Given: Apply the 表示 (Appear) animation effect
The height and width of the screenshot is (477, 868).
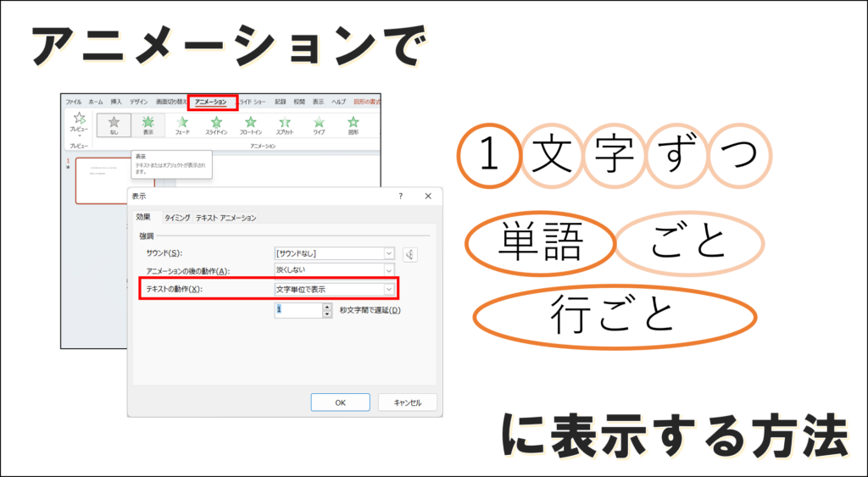Looking at the screenshot, I should click(148, 125).
